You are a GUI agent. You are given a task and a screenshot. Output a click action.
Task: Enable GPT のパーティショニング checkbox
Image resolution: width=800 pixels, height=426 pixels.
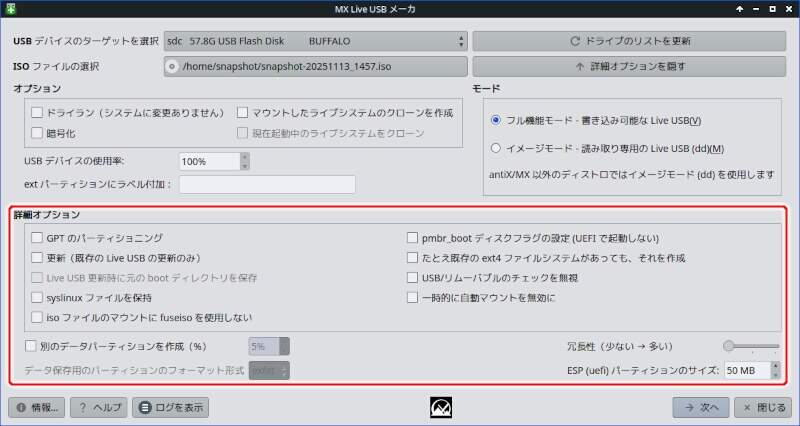[37, 238]
